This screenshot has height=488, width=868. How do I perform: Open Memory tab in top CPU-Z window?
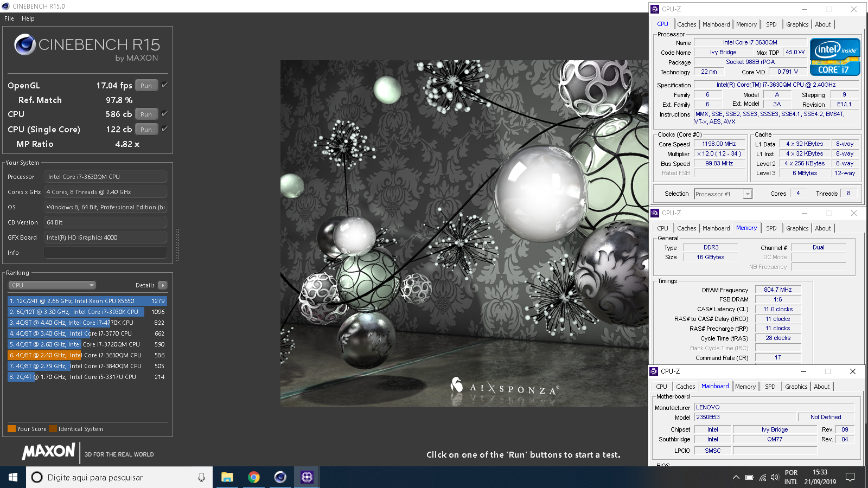coord(746,24)
